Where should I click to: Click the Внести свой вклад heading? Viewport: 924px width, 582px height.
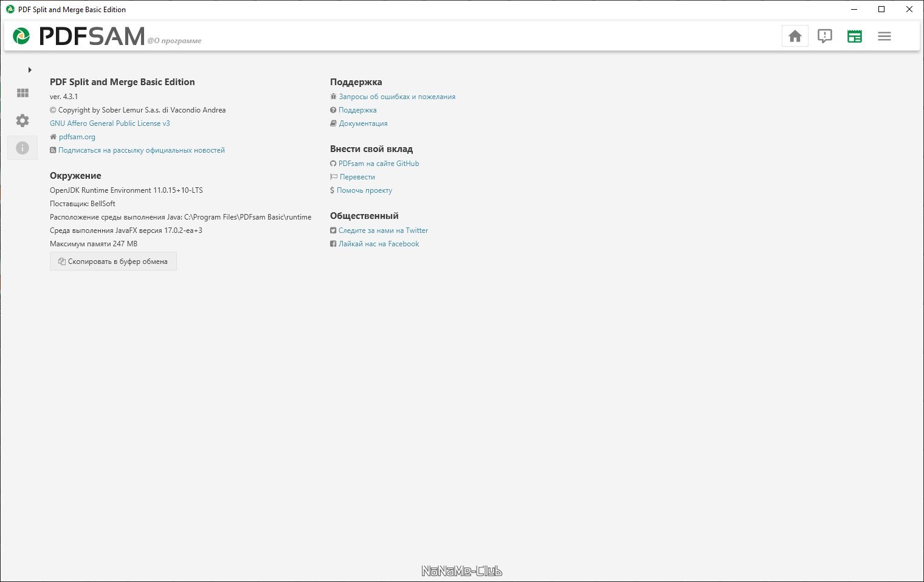(x=371, y=149)
